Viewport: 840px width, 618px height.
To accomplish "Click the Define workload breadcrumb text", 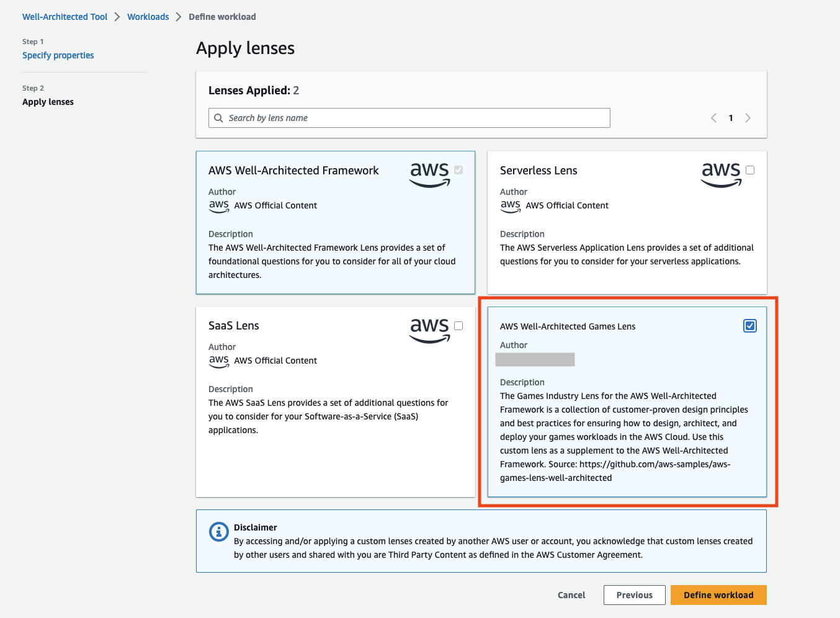I will tap(222, 17).
